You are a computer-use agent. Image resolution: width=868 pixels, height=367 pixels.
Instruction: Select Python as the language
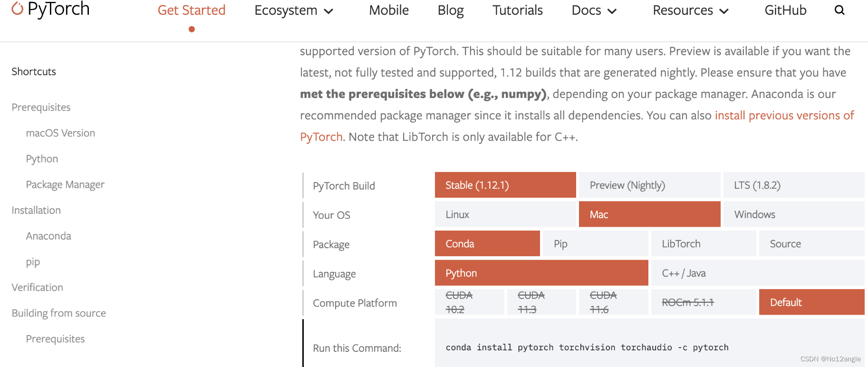coord(541,273)
